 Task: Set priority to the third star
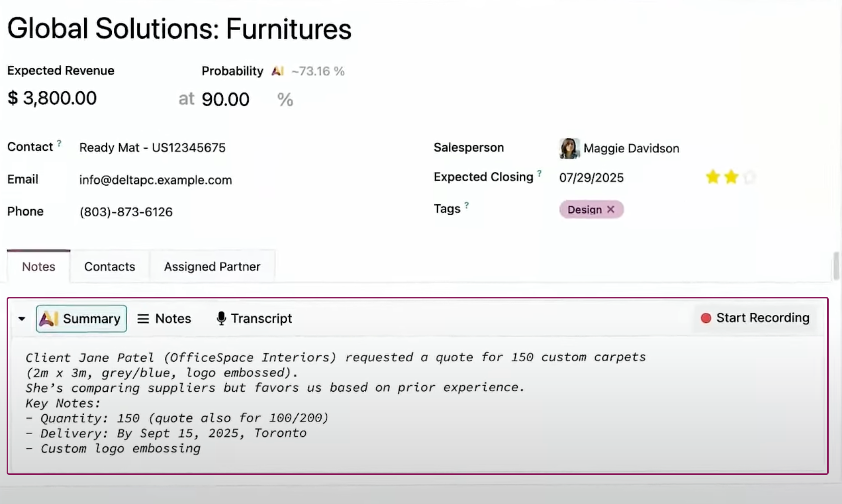click(749, 177)
